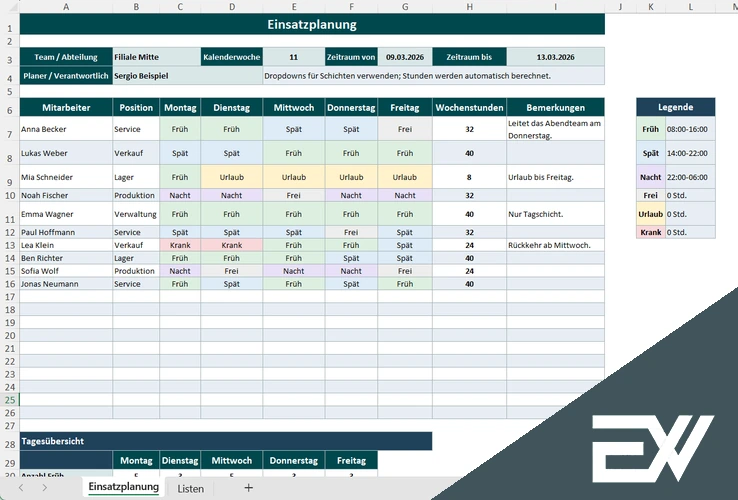Select the Mia Schneider name cell

66,177
